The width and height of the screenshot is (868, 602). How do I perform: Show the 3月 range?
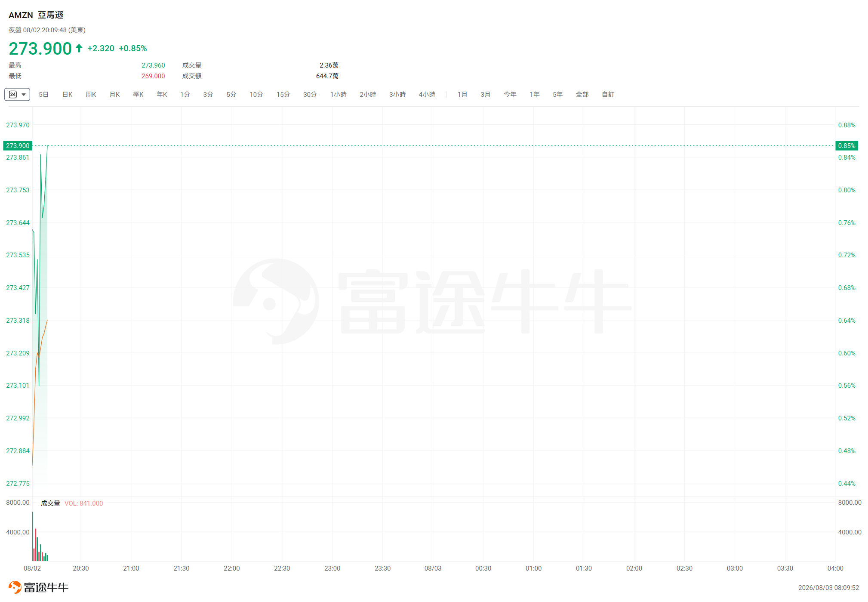pos(486,94)
